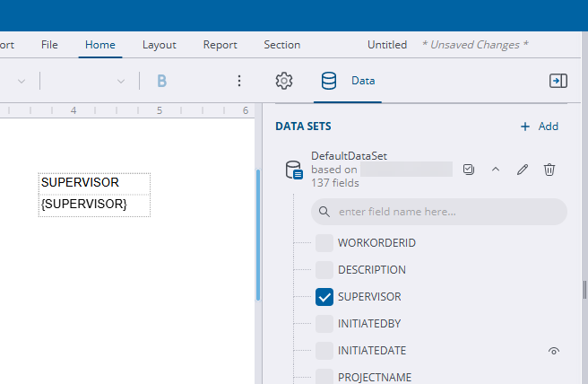Open the font size dropdown
Image resolution: width=588 pixels, height=384 pixels.
121,81
